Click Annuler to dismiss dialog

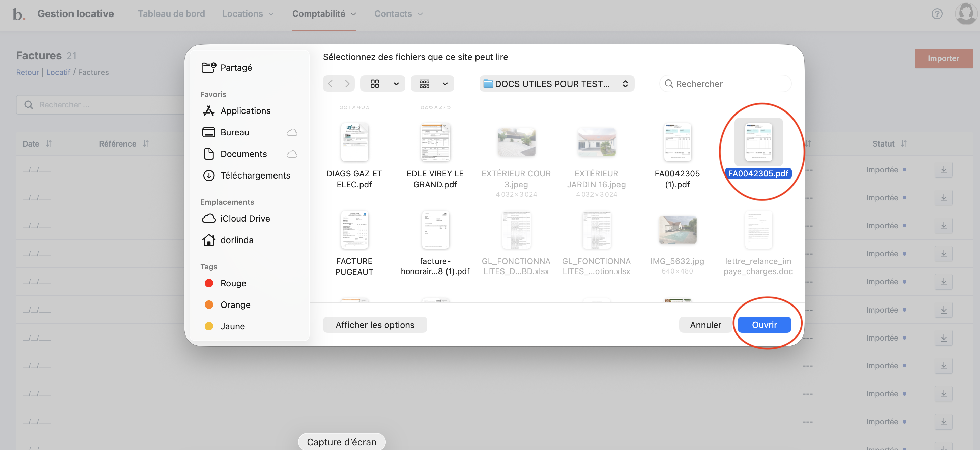tap(705, 325)
